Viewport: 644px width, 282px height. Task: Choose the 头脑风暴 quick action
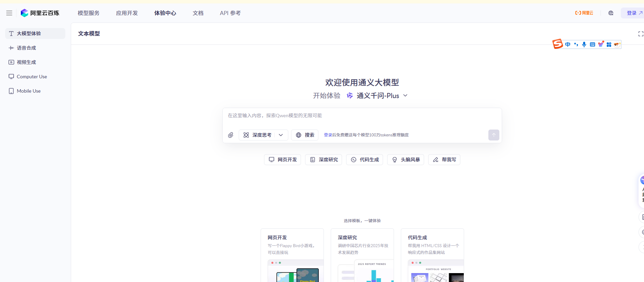tap(406, 160)
